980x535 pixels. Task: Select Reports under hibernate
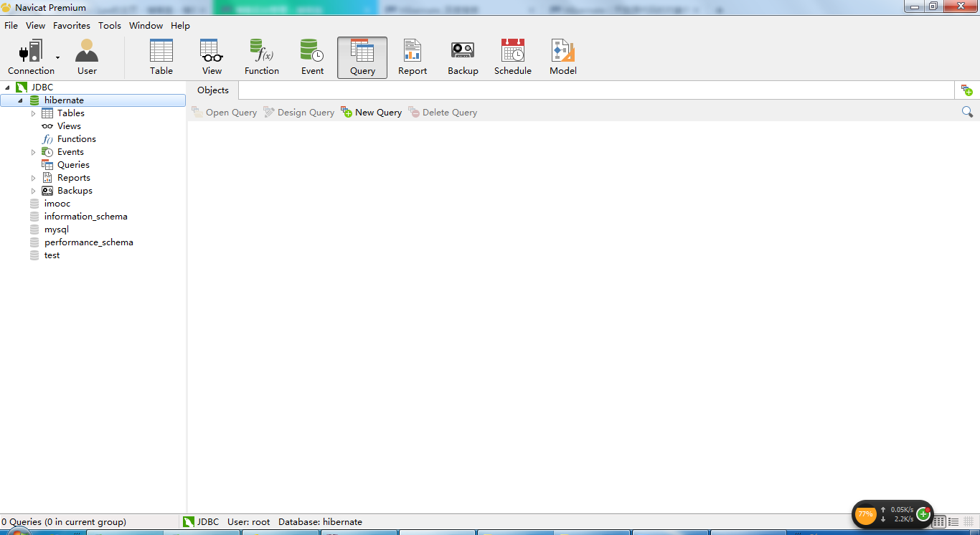pyautogui.click(x=74, y=178)
